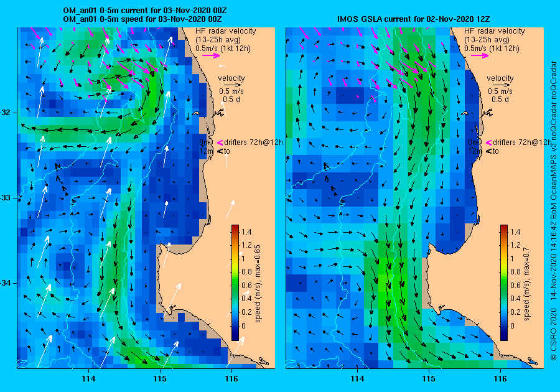The image size is (560, 392).
Task: Click the 0.8 tick label on left color bar
Action: [247, 272]
